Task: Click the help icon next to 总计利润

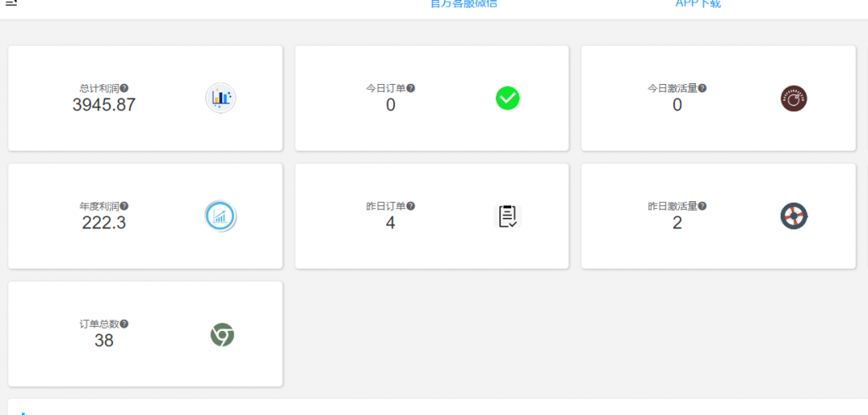Action: pos(124,88)
